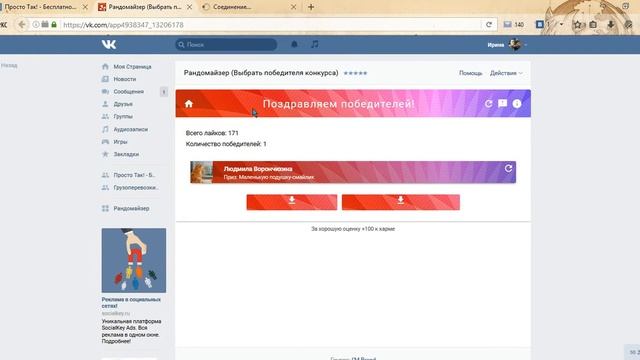Click the winner avatar thumbnail

202,172
